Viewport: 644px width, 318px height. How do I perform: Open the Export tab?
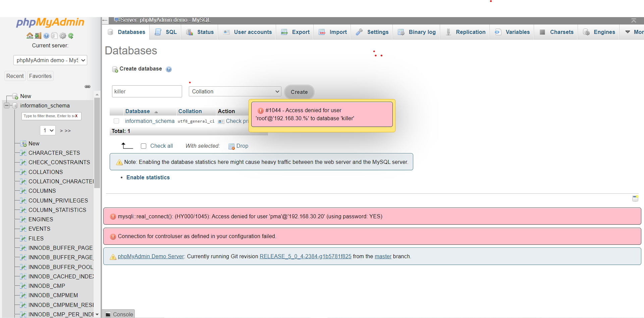pos(296,32)
